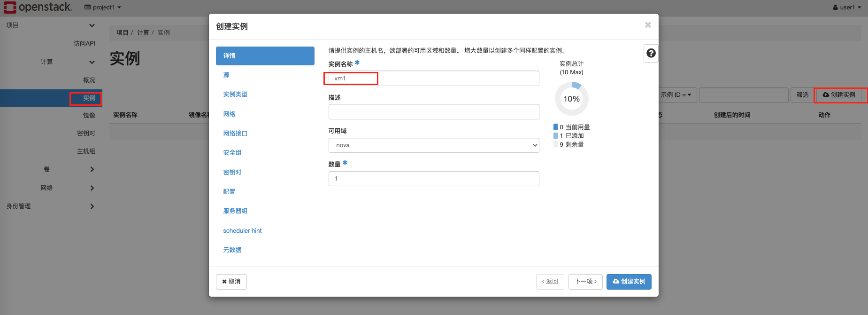Click the filter text input box

[x=744, y=95]
